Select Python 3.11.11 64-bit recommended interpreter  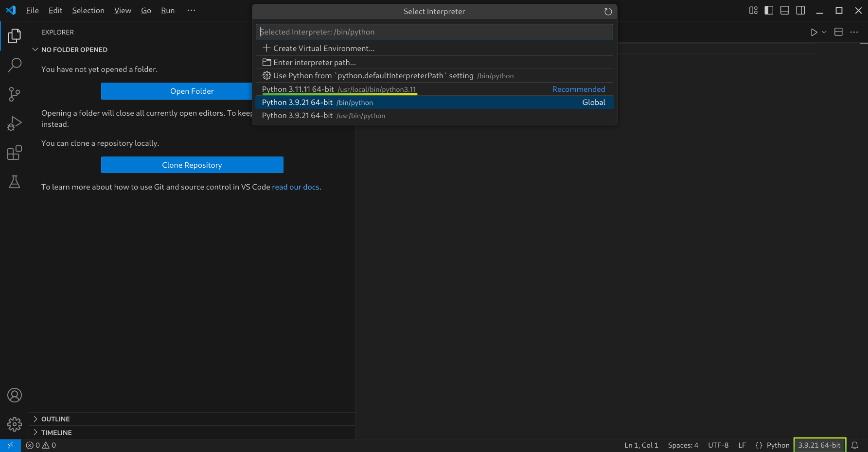click(434, 89)
